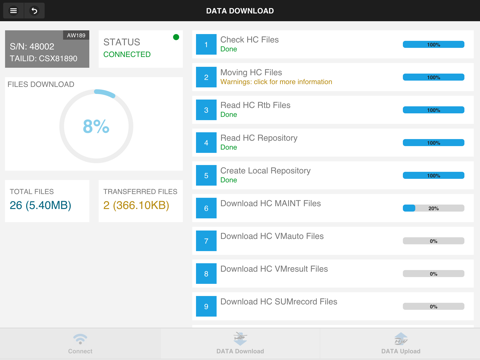Click TRANSFERRED FILES heading
Image resolution: width=480 pixels, height=360 pixels.
click(140, 191)
